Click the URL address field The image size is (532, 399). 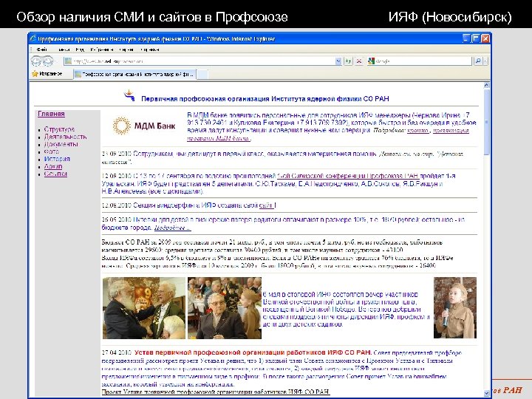tap(204, 61)
